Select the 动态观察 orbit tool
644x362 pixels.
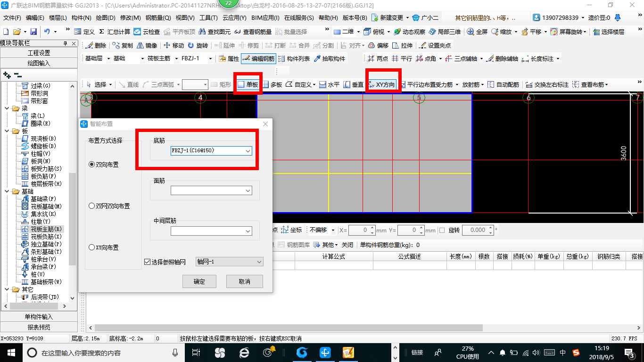[410, 32]
